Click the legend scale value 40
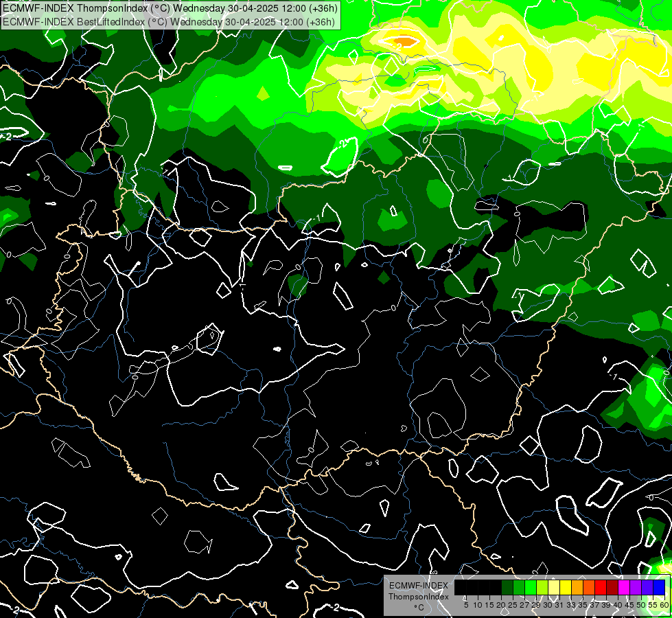The image size is (672, 618). (x=618, y=605)
